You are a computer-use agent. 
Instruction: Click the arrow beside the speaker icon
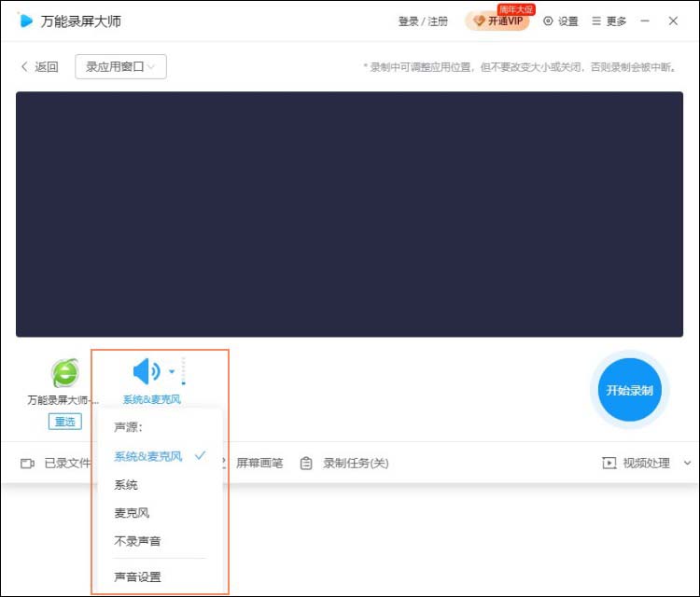click(x=172, y=372)
